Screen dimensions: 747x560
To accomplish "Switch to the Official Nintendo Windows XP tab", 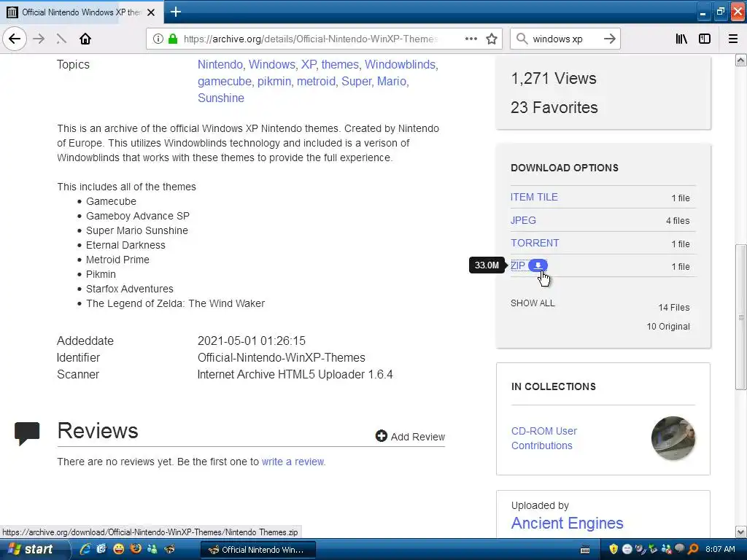I will pos(82,12).
